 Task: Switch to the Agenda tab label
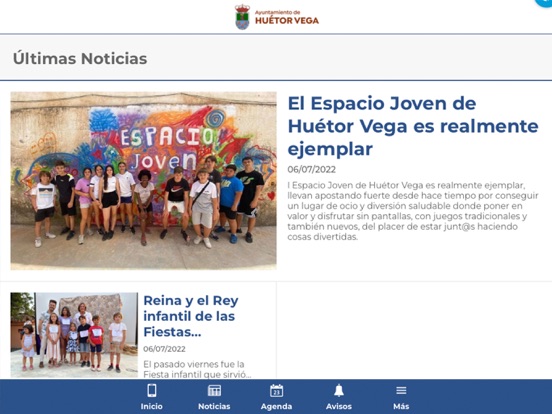click(276, 406)
